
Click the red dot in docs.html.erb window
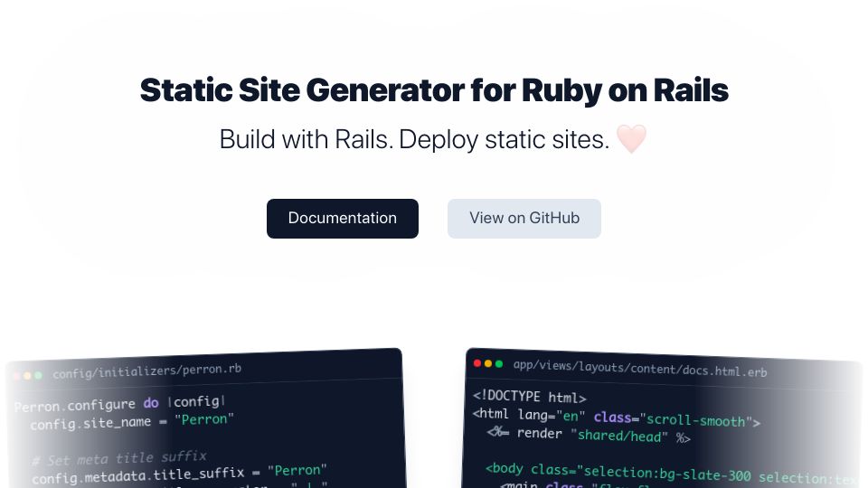477,363
